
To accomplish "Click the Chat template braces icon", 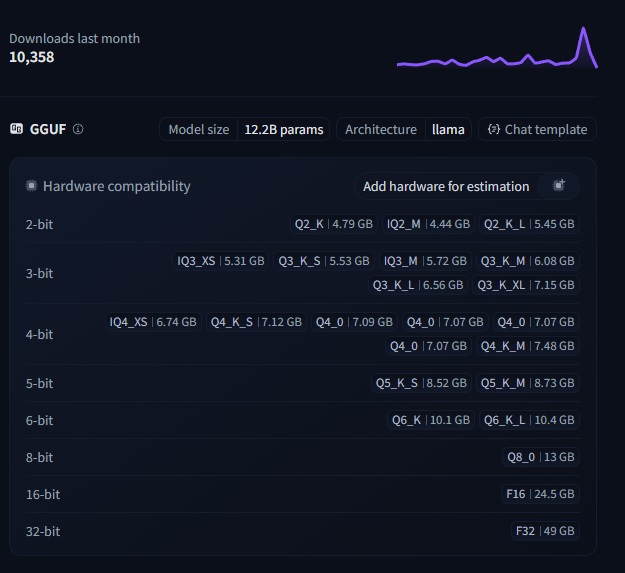I will click(494, 129).
